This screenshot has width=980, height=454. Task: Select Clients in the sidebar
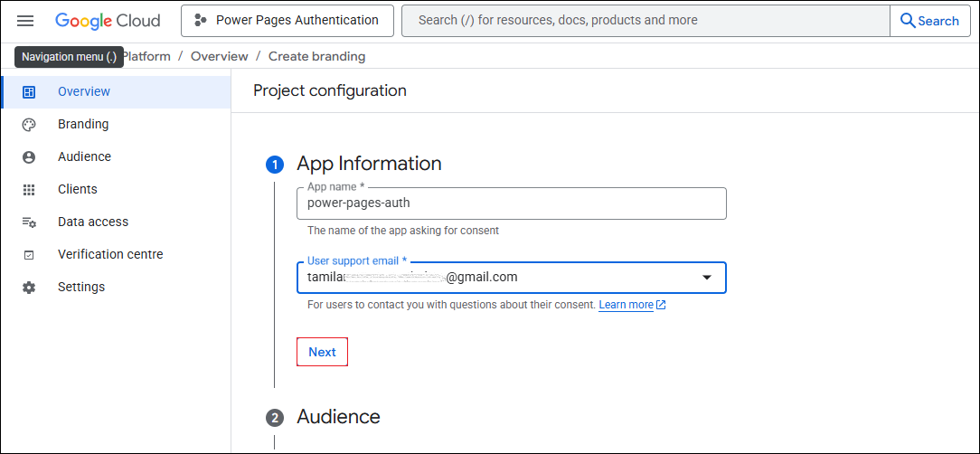tap(116, 190)
